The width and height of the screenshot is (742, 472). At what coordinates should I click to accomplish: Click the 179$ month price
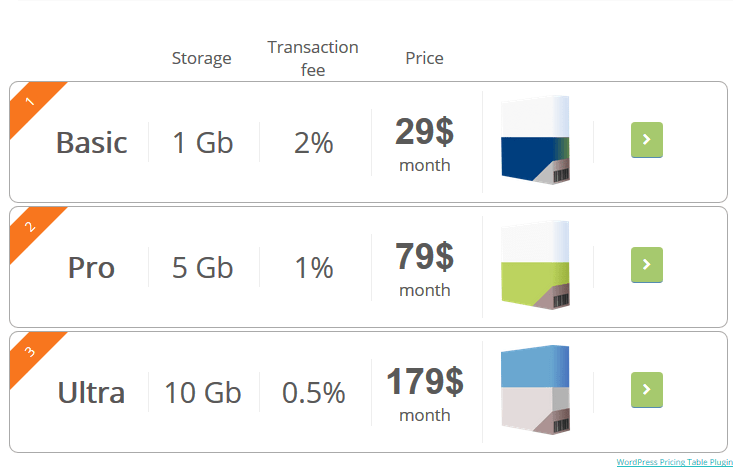(x=424, y=393)
